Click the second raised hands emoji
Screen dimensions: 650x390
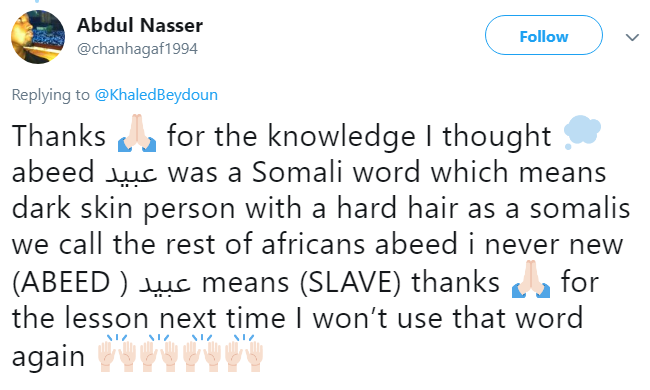(159, 353)
